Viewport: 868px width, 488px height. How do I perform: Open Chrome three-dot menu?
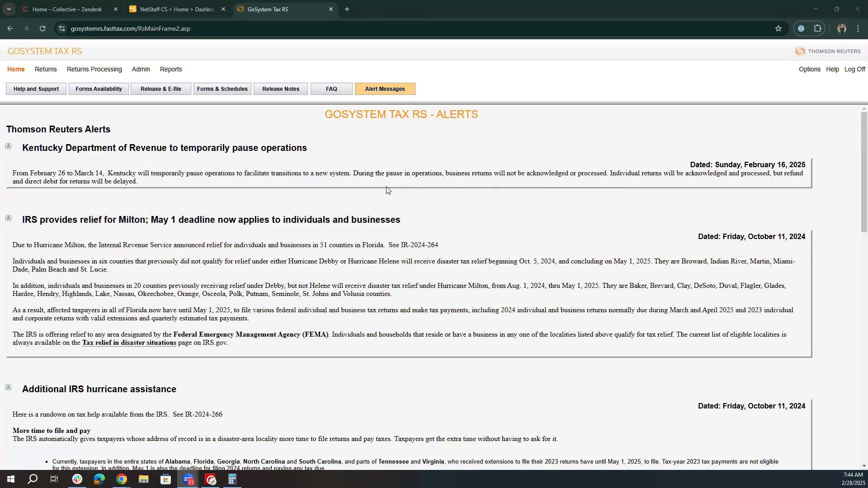[858, 28]
